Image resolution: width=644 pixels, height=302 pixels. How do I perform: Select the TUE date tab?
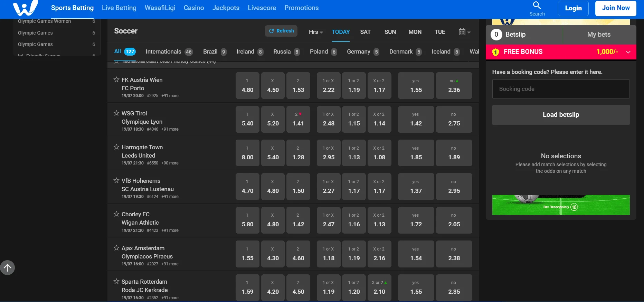tap(440, 32)
